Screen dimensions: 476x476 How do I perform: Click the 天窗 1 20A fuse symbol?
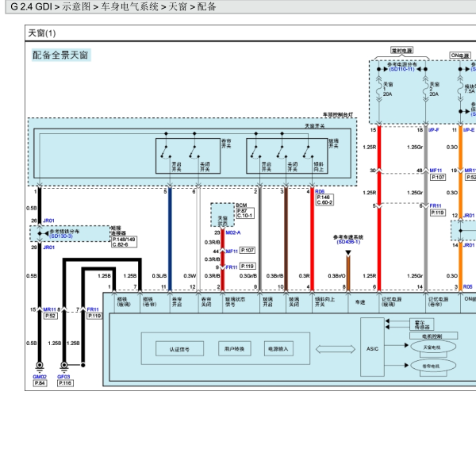[x=379, y=89]
